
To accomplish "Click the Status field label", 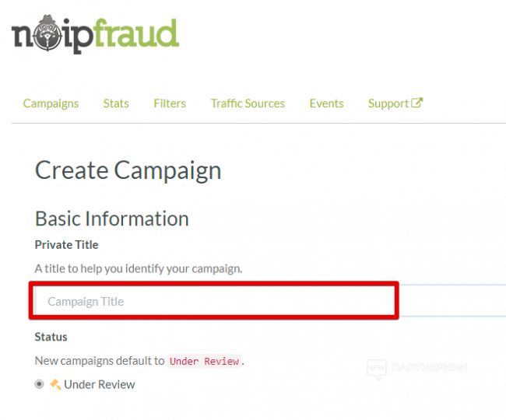I will 51,337.
